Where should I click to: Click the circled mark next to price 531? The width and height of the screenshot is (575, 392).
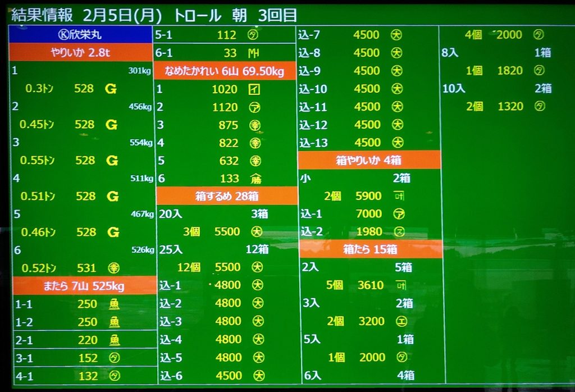(114, 268)
